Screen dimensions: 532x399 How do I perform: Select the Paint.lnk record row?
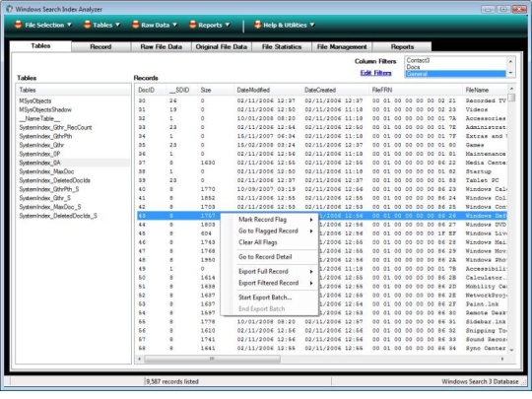[321, 304]
